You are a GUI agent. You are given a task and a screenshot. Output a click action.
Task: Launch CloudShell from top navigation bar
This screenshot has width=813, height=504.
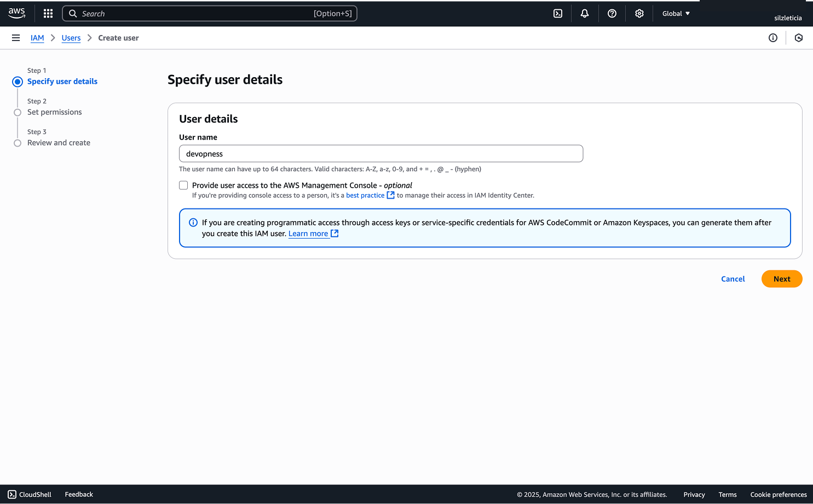click(x=558, y=14)
